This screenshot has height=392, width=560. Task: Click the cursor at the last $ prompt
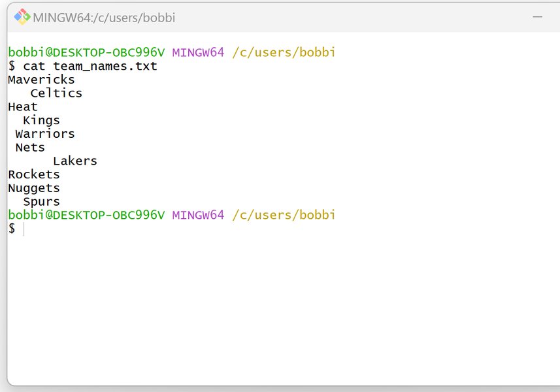pyautogui.click(x=24, y=229)
